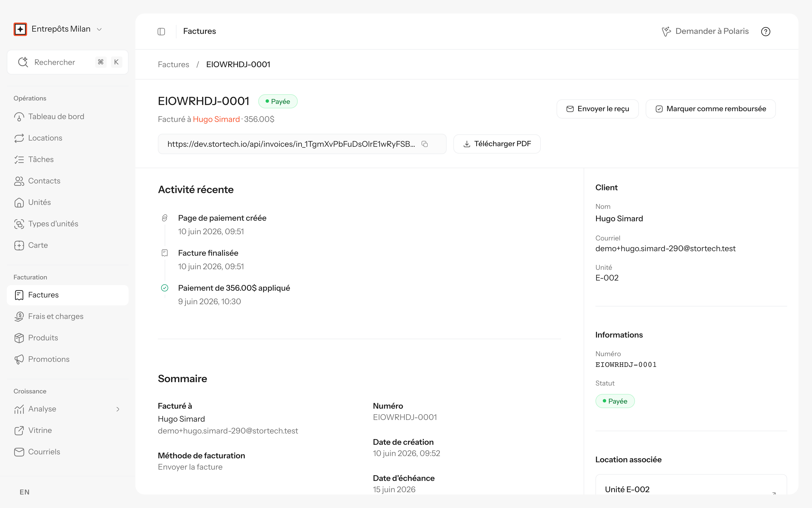Click the 'Facture finalisée' activity entry
Screen dimensions: 812x508
pos(208,253)
